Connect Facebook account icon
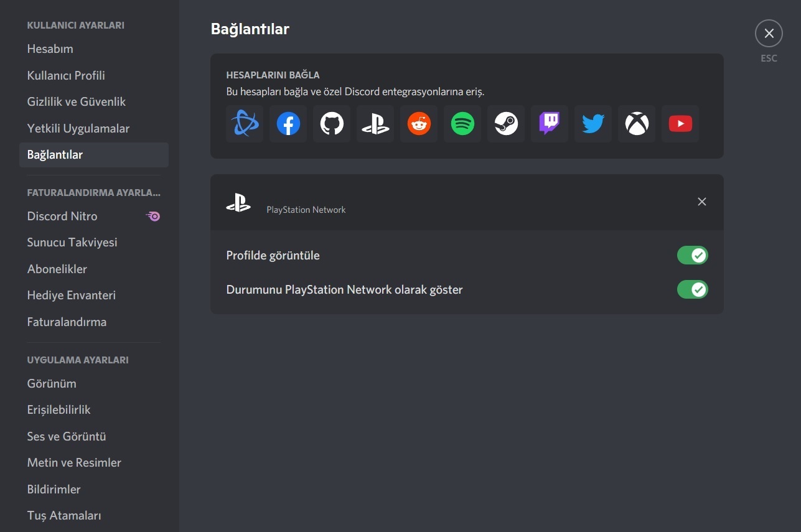801x532 pixels. (288, 124)
